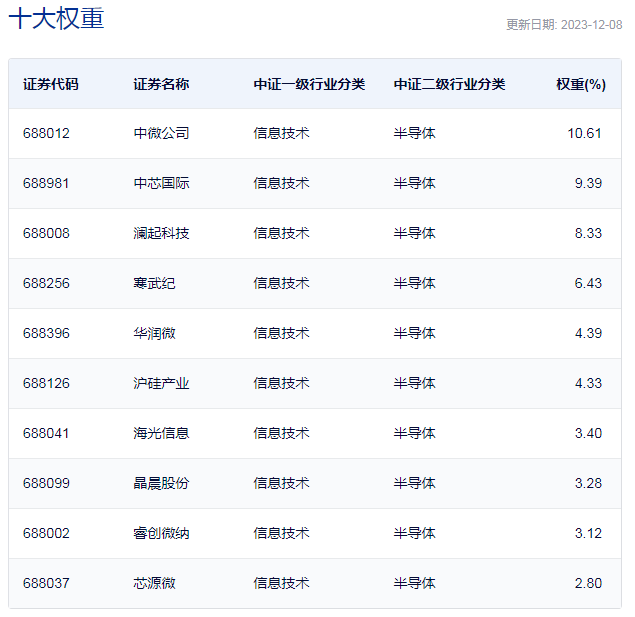The width and height of the screenshot is (635, 617).
Task: Click 信息技术 in the 芯源微 row
Action: pyautogui.click(x=281, y=583)
